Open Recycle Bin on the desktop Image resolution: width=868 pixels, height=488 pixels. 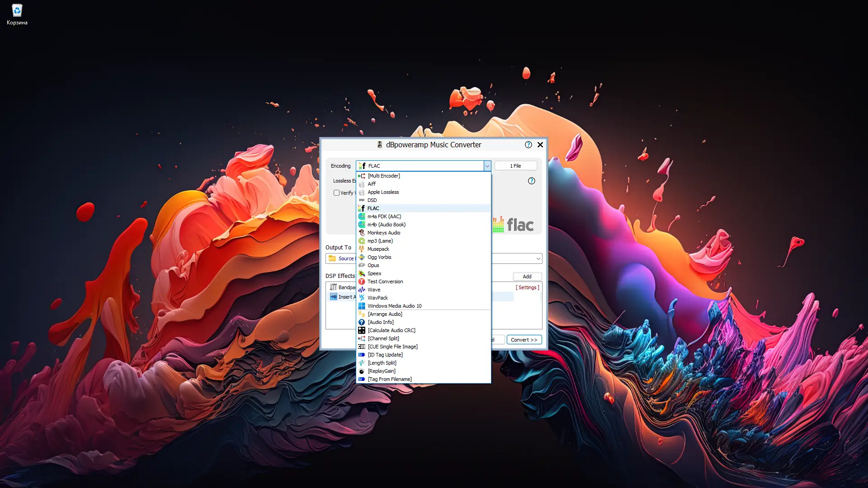click(17, 11)
